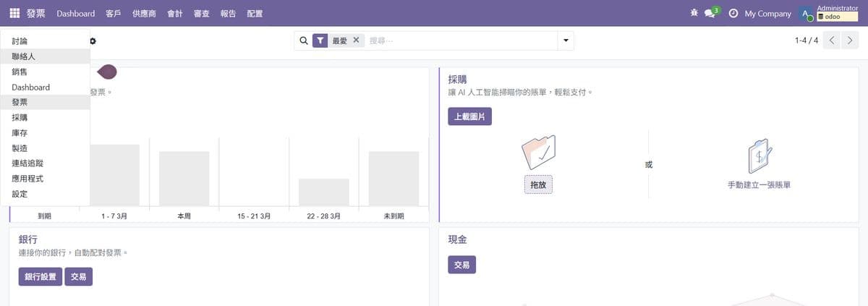Open the activities clock icon
868x306 pixels.
pos(733,13)
